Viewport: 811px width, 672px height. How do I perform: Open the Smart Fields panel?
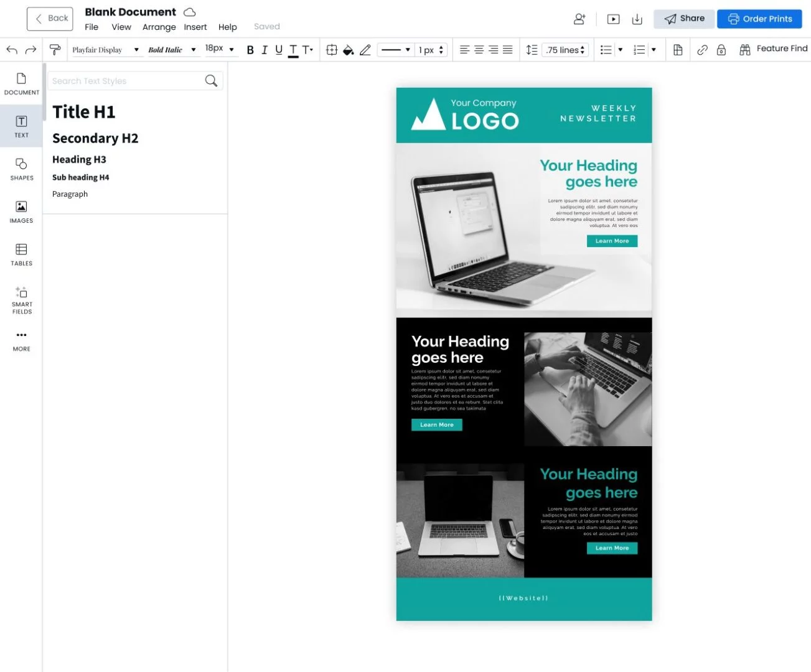(21, 299)
